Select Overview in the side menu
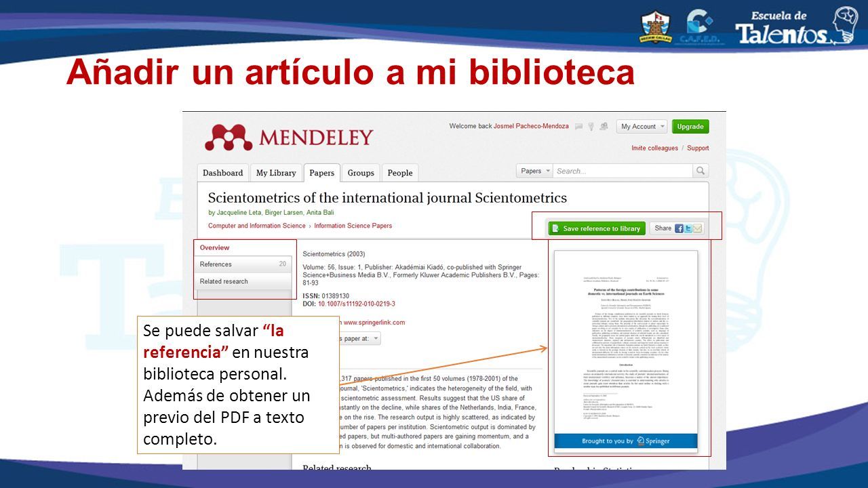The image size is (868, 488). [243, 247]
